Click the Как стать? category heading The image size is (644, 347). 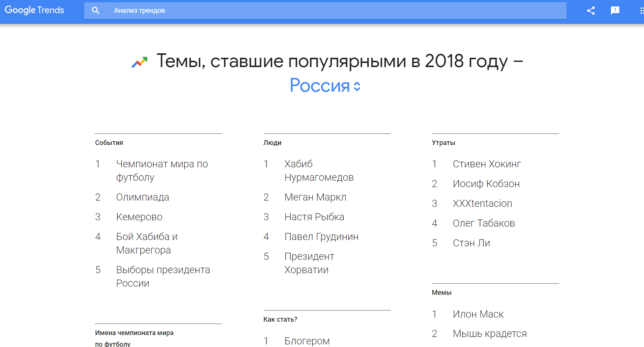(280, 319)
